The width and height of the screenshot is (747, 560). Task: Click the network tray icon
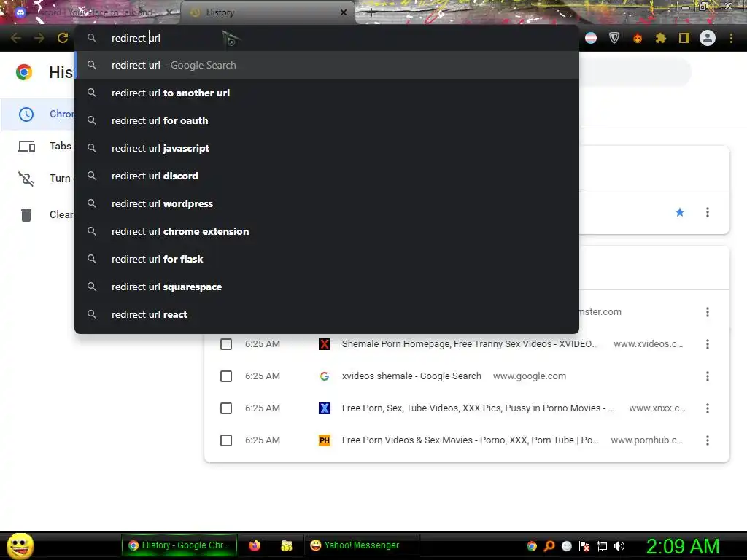[602, 546]
